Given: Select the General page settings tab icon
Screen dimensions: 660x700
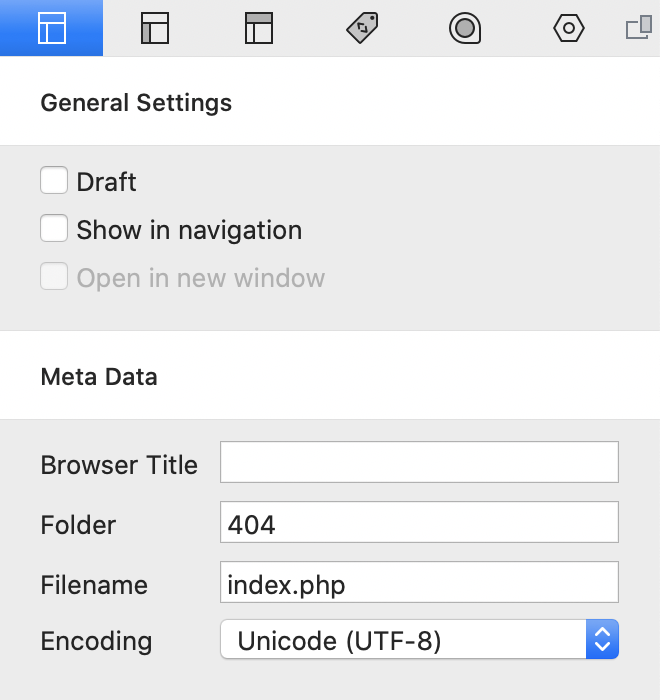Looking at the screenshot, I should tap(51, 28).
